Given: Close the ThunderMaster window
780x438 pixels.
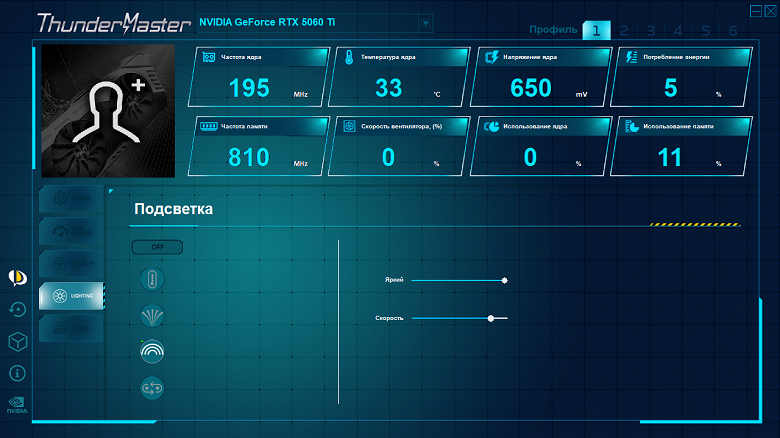Looking at the screenshot, I should pyautogui.click(x=770, y=11).
